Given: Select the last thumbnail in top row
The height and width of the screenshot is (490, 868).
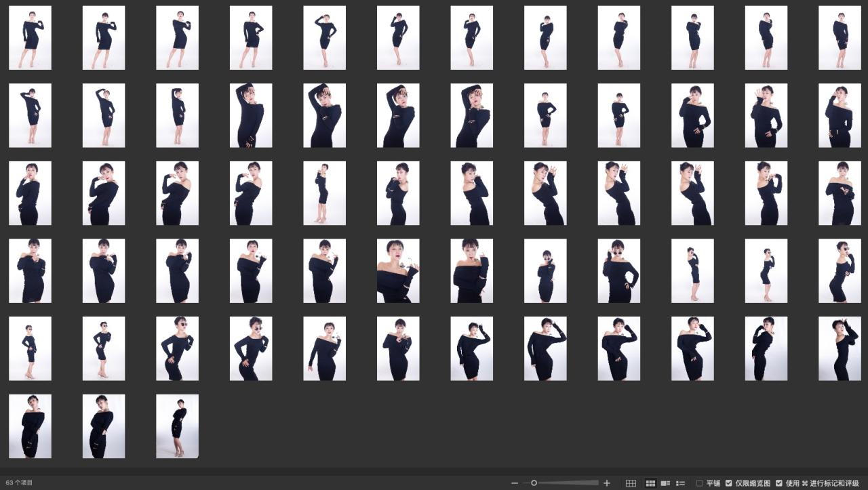Looking at the screenshot, I should 840,38.
